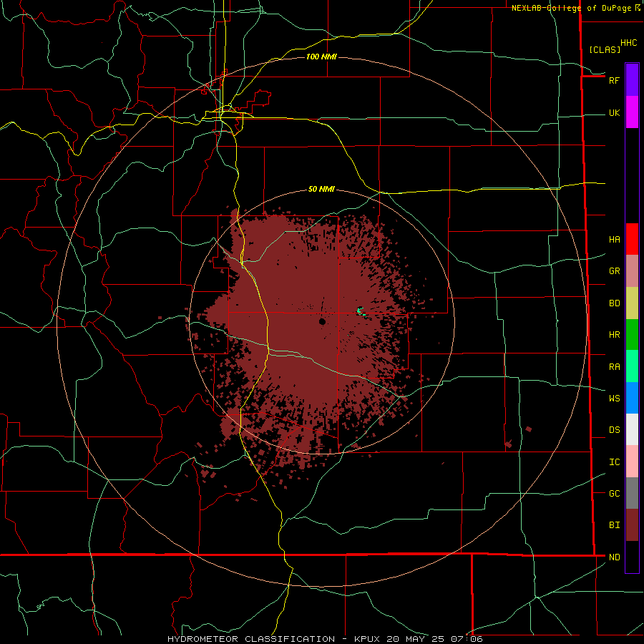Click the RA mint-green legend swatch
The width and height of the screenshot is (644, 644).
[x=632, y=366]
